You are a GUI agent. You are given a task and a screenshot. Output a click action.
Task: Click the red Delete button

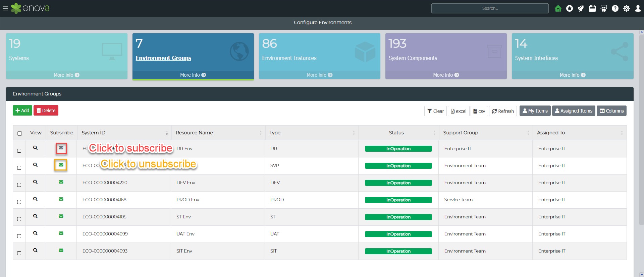(x=46, y=111)
